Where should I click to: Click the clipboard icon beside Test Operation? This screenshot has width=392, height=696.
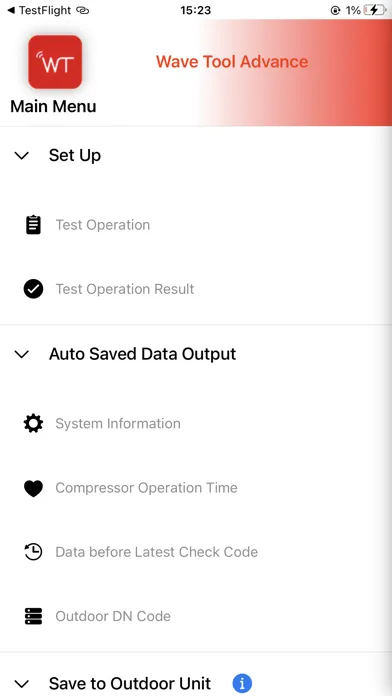33,225
